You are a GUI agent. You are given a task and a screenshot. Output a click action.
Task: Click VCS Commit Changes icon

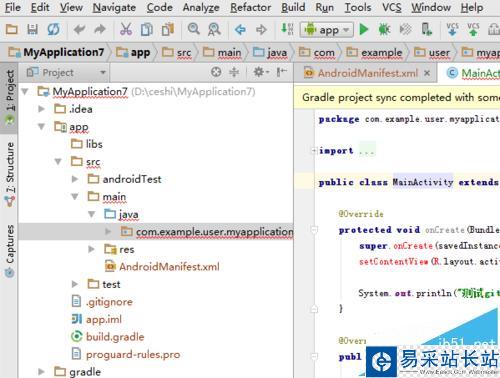(473, 29)
